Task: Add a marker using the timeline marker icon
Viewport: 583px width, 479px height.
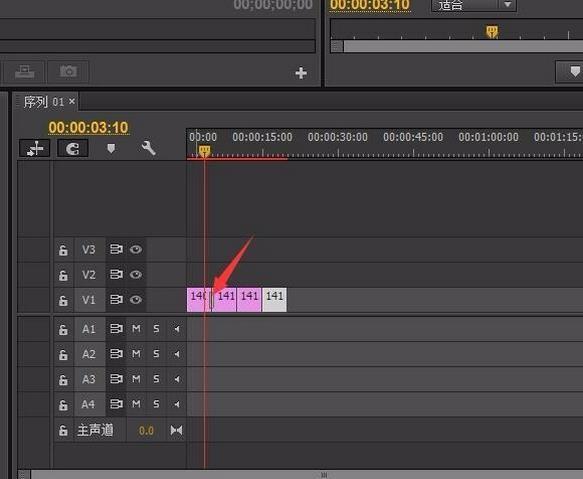Action: coord(111,148)
